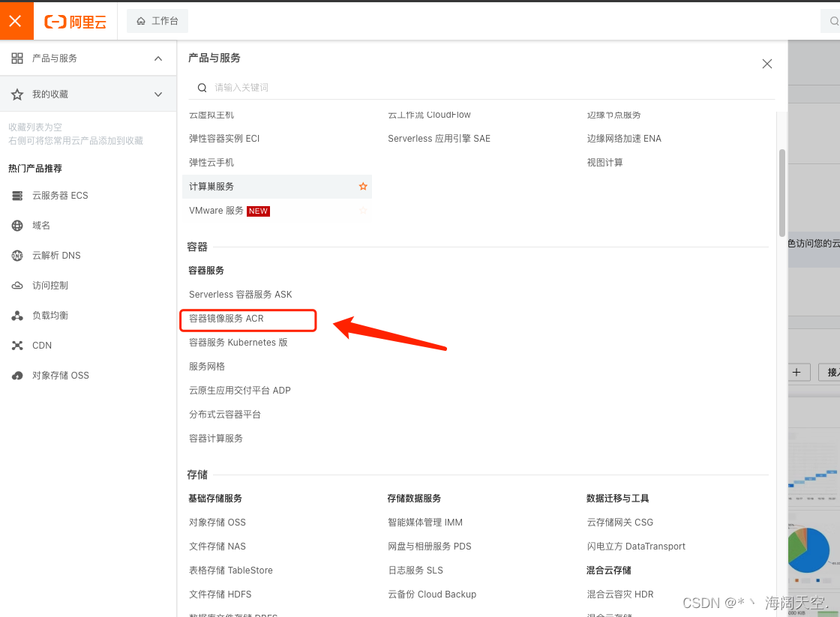
Task: Toggle faint favorite star for VMware 服务
Action: 363,211
